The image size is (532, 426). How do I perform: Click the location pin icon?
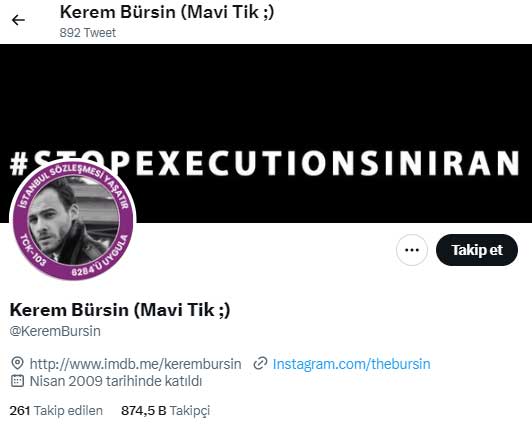[17, 364]
